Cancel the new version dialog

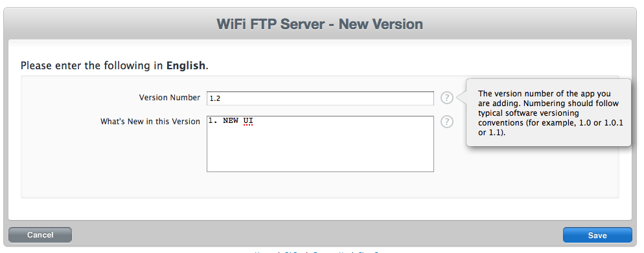click(x=40, y=235)
